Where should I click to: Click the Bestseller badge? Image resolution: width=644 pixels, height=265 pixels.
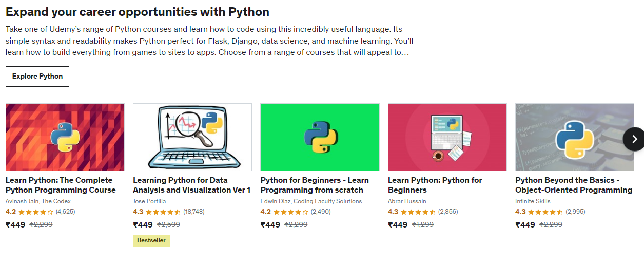click(x=151, y=240)
